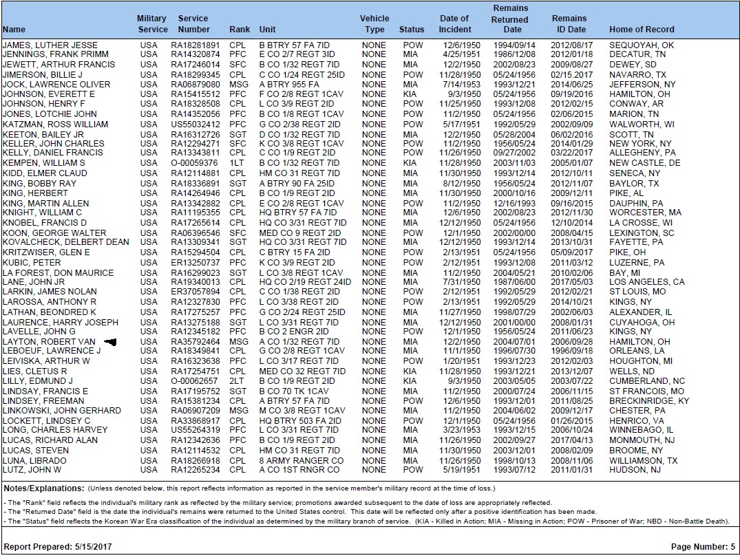Select service number O-00062657 for LILLY
Screen dimensions: 740x560
(194, 381)
